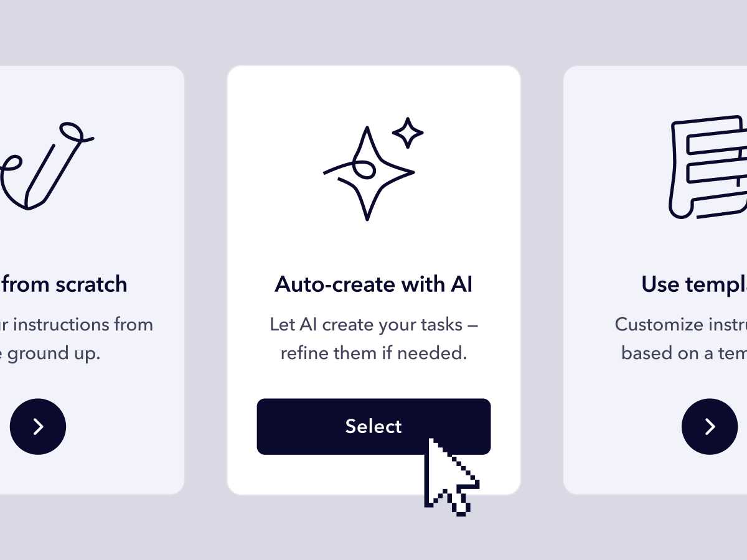Click the right-arrow circle on the template card

pos(709,426)
